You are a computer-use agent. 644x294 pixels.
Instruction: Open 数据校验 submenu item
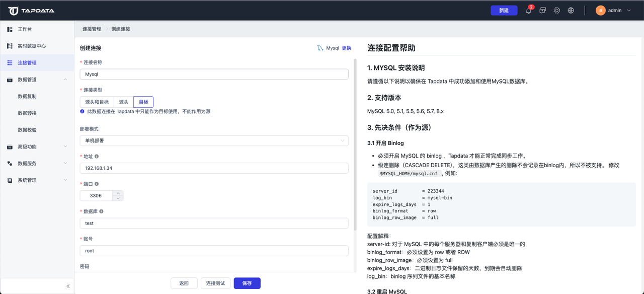point(37,130)
